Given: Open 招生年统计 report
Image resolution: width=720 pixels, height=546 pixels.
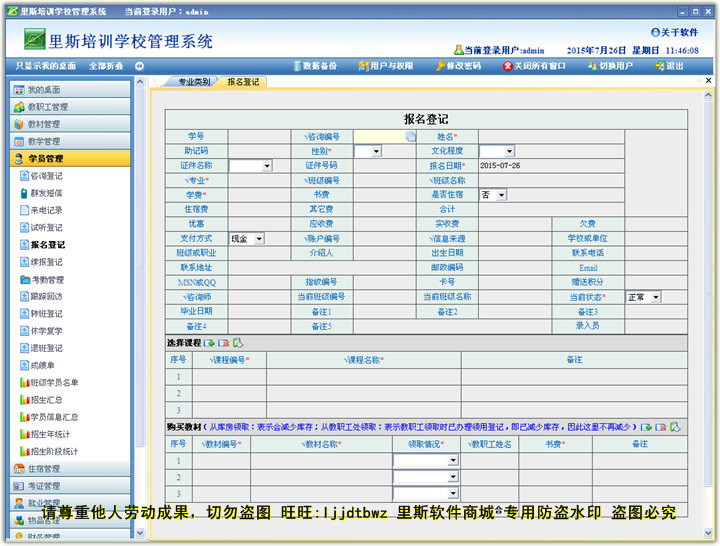Looking at the screenshot, I should [45, 434].
